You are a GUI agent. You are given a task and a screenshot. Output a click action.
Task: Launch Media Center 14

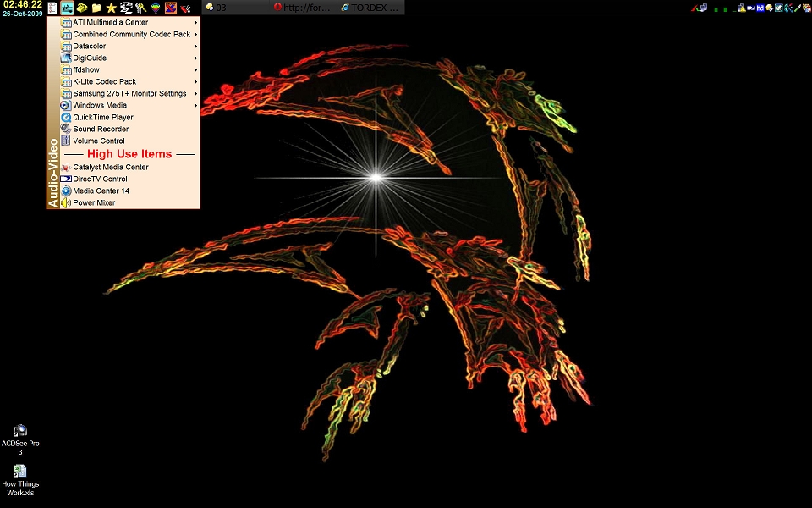pyautogui.click(x=101, y=191)
